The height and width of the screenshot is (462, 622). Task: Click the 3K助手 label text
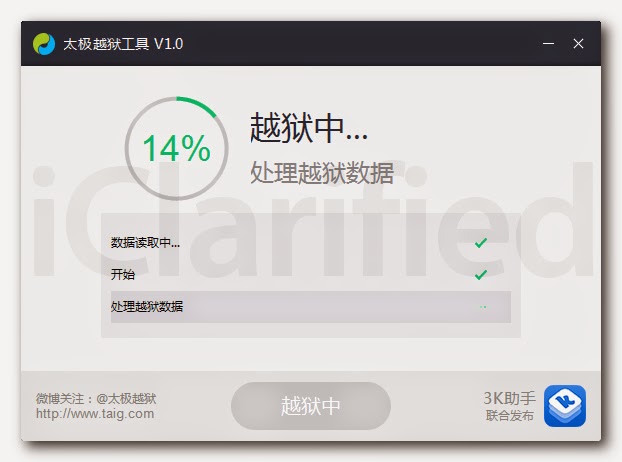tap(509, 398)
